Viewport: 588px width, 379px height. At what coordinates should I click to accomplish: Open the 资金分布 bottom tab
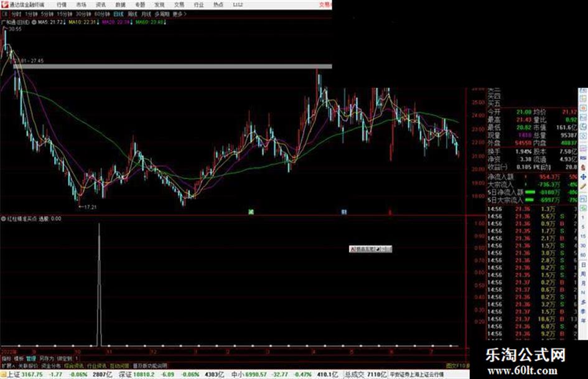click(x=50, y=365)
